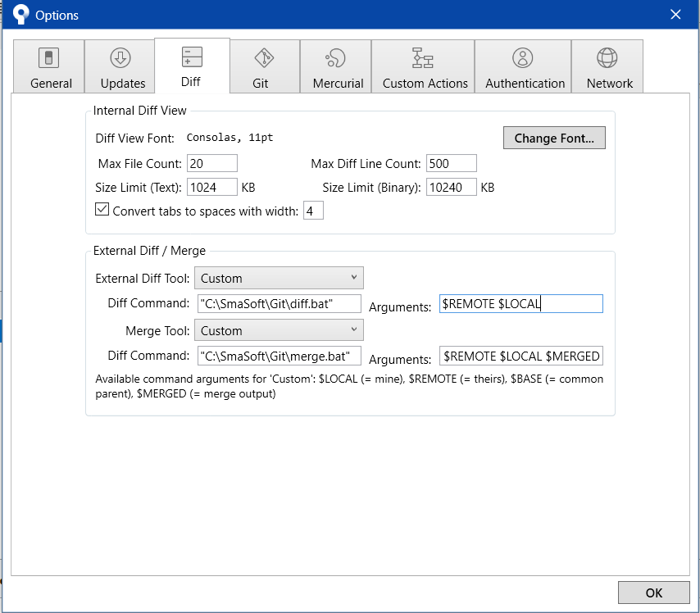Viewport: 700px width, 613px height.
Task: Focus the $REMOTE $LOCAL Arguments field
Action: pos(521,303)
